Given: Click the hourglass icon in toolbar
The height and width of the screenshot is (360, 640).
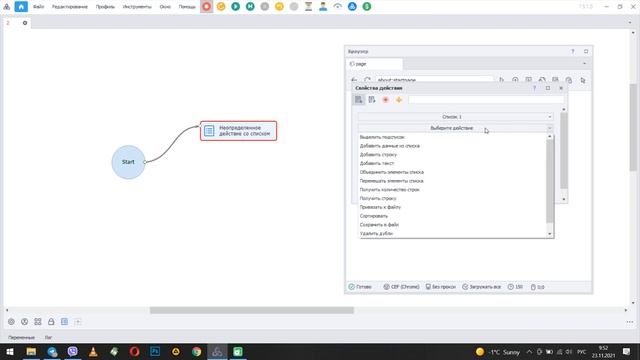Looking at the screenshot, I should tap(309, 7).
